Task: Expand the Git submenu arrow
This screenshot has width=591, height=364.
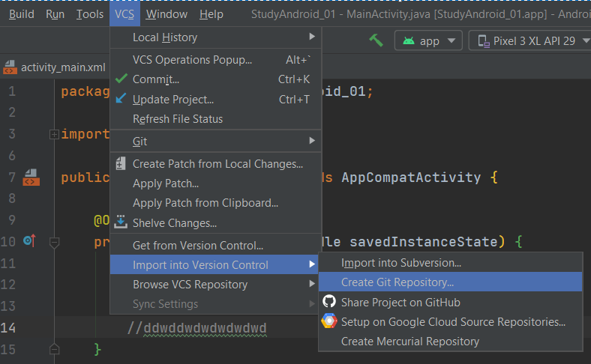Action: pyautogui.click(x=312, y=140)
